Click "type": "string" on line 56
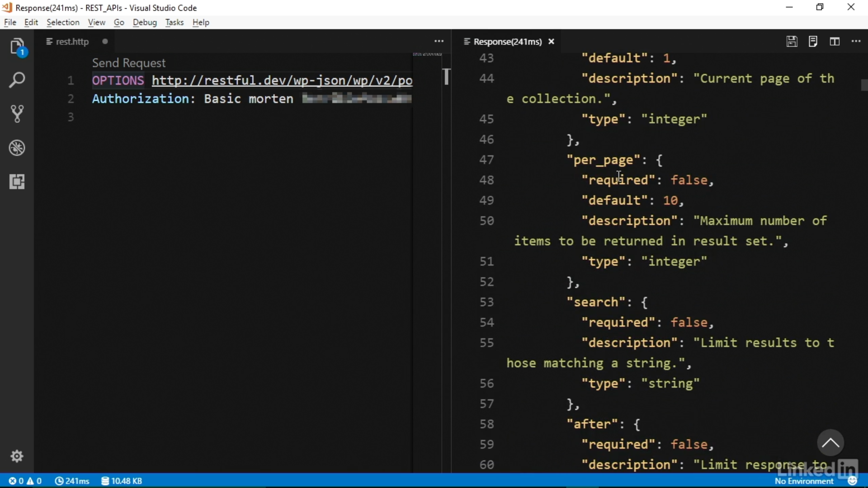This screenshot has height=488, width=868. point(640,383)
